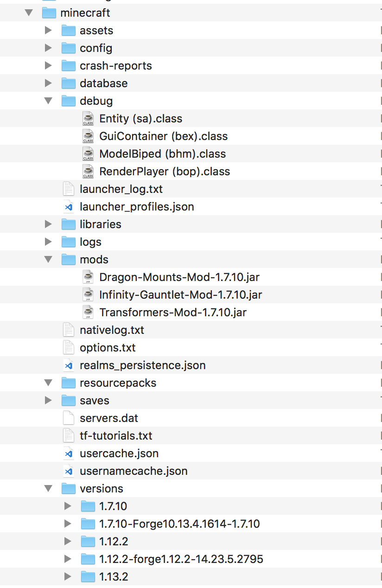
Task: Select the options.txt file name
Action: click(108, 348)
